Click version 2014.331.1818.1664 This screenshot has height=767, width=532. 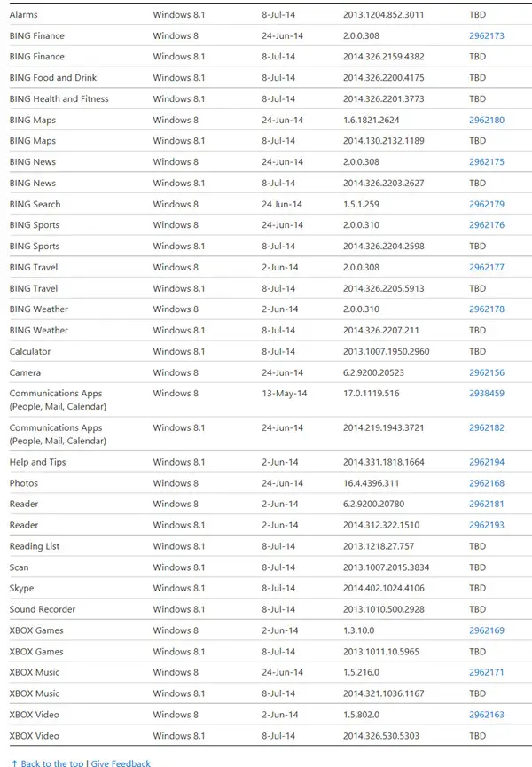tap(383, 462)
